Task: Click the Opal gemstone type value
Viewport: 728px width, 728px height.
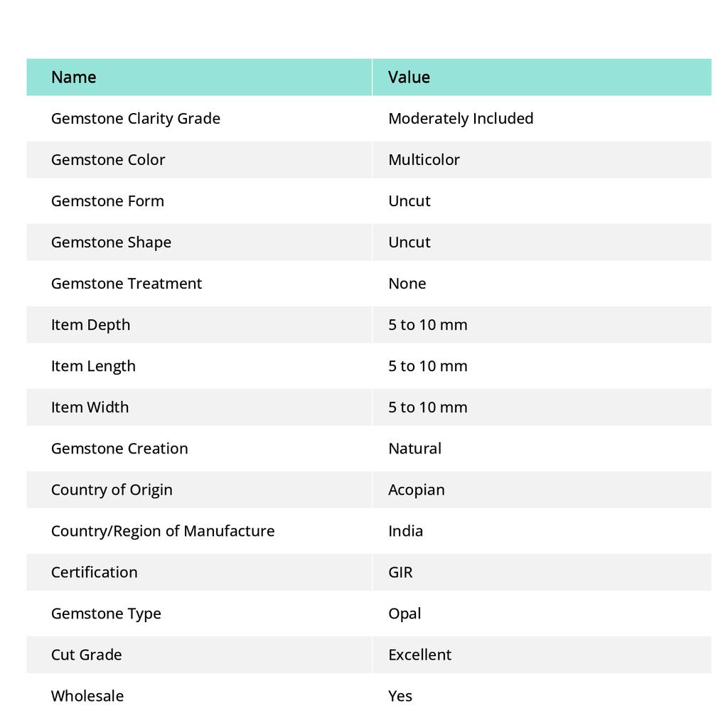Action: point(405,614)
